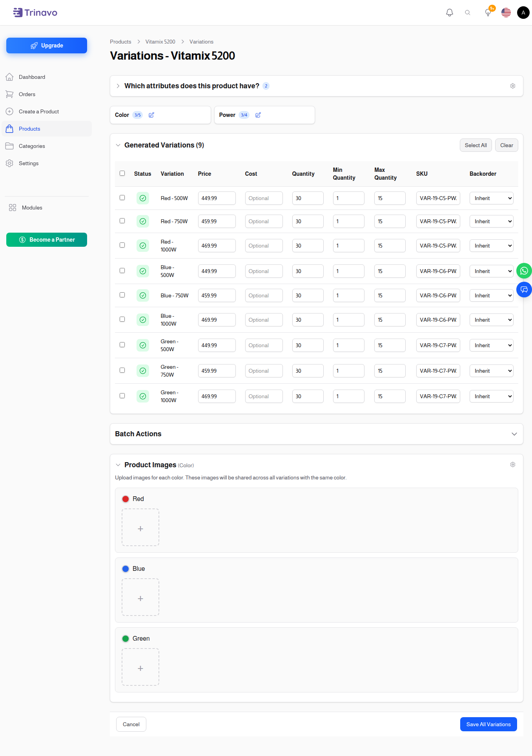Expand the product attributes question section
This screenshot has height=756, width=532.
pos(118,86)
